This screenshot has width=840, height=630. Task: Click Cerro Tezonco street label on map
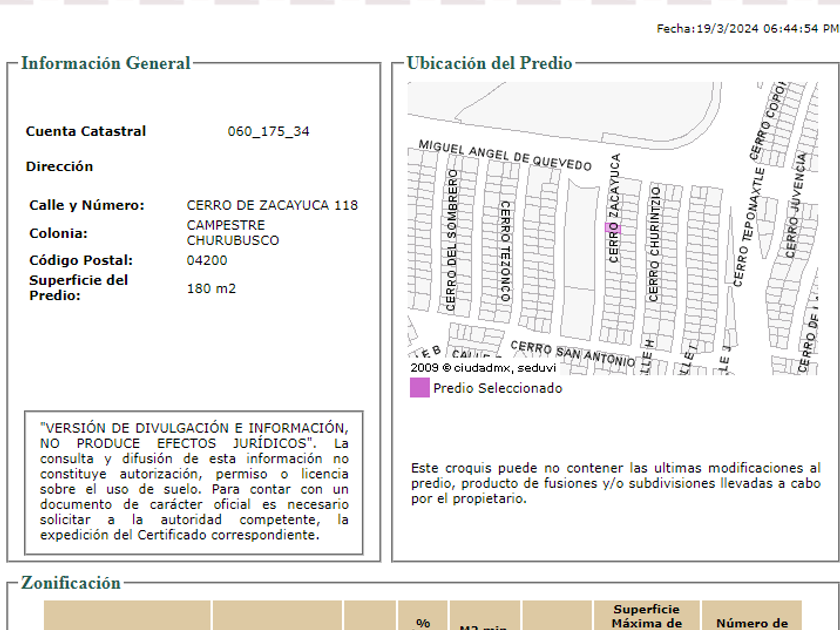click(505, 251)
